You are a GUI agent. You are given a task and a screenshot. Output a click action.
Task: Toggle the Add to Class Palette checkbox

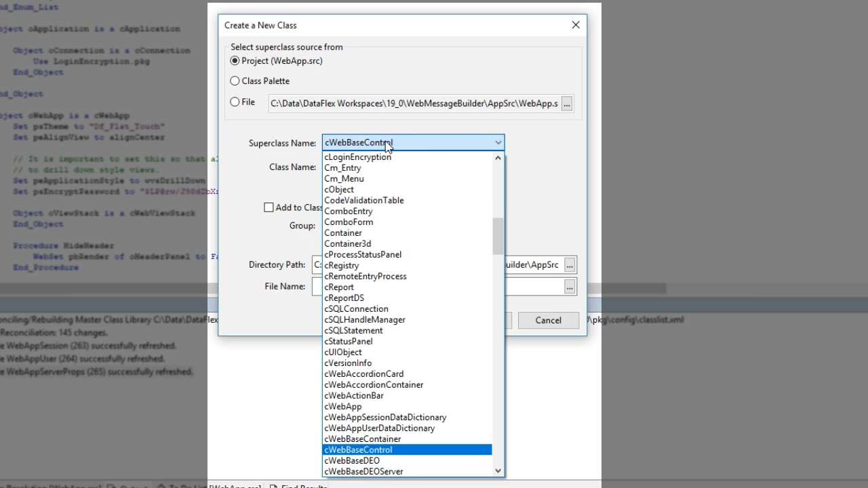(x=269, y=207)
